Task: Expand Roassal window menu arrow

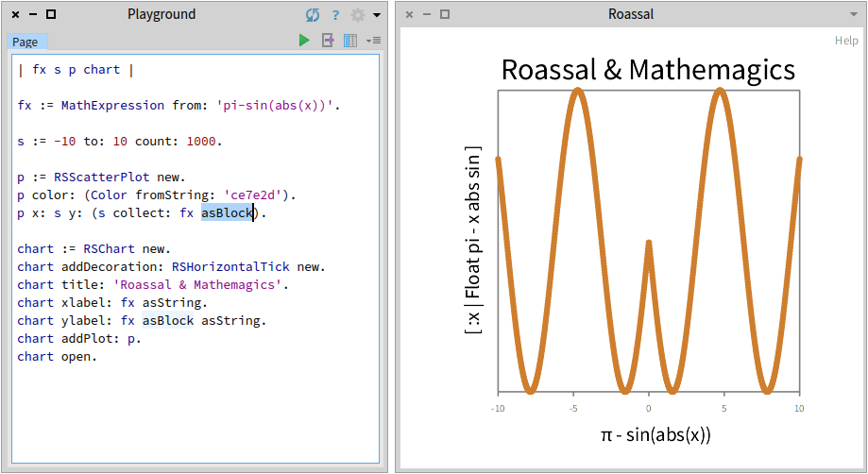Action: click(x=854, y=14)
